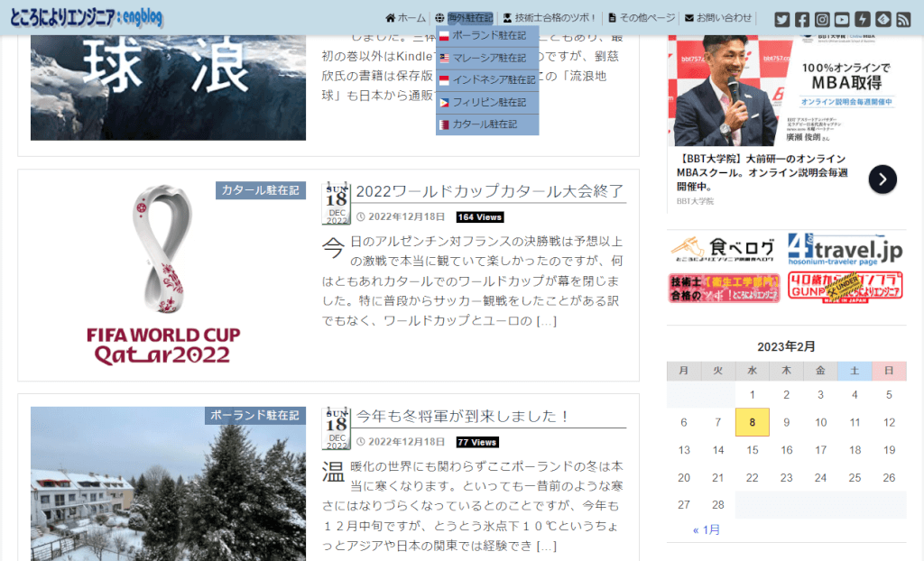Click the date badge of World Cup post

tap(337, 203)
